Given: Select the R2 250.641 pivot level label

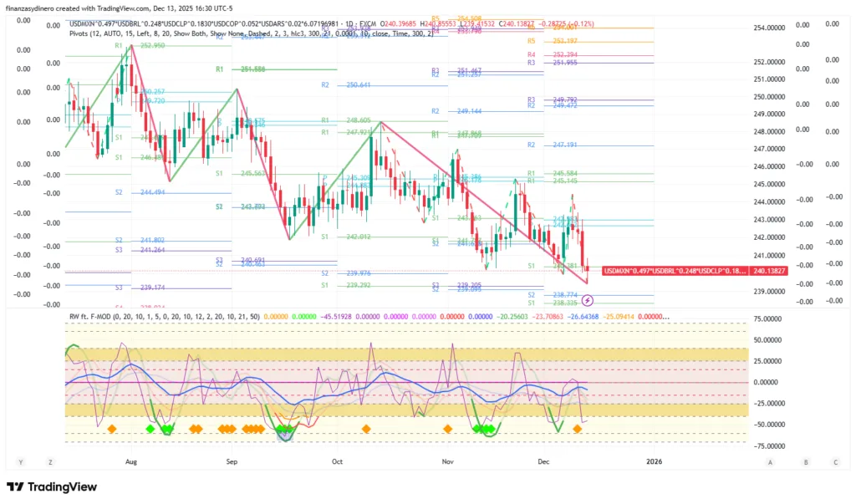Looking at the screenshot, I should (x=346, y=85).
